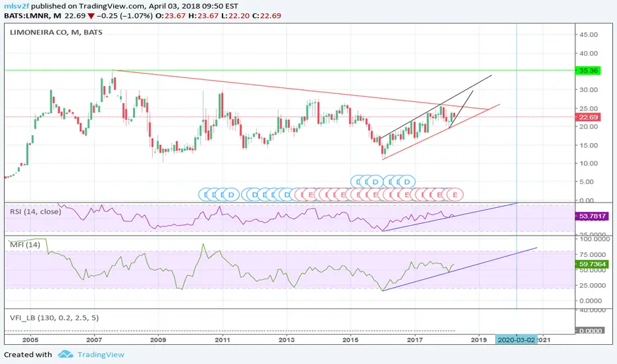Image resolution: width=617 pixels, height=364 pixels.
Task: Click the 2011 label on the time axis
Action: (222, 340)
